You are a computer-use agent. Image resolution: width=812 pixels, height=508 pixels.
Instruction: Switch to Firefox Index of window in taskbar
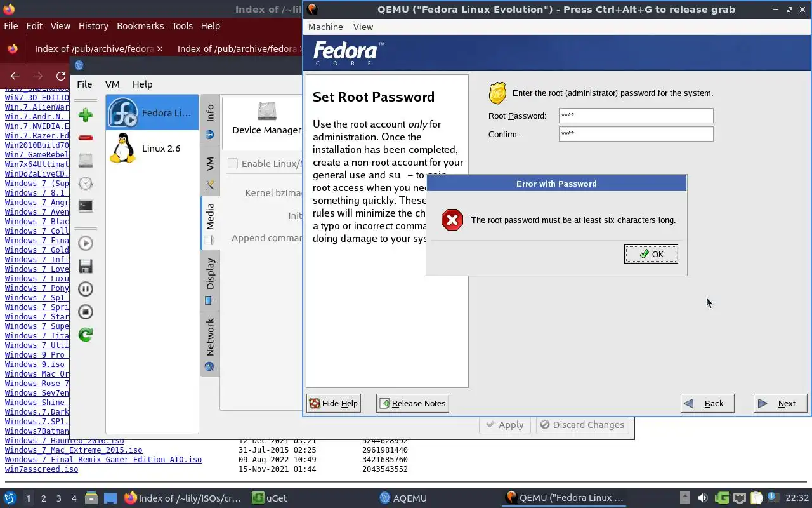pyautogui.click(x=183, y=498)
